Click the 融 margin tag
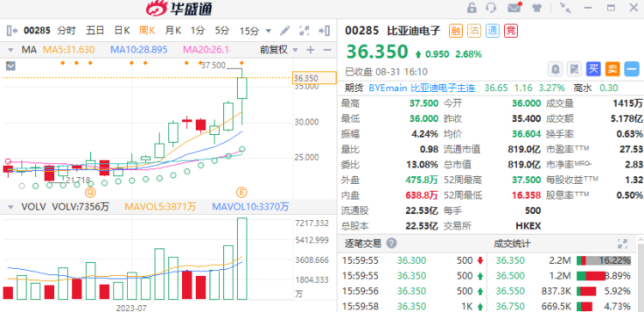 pos(455,31)
